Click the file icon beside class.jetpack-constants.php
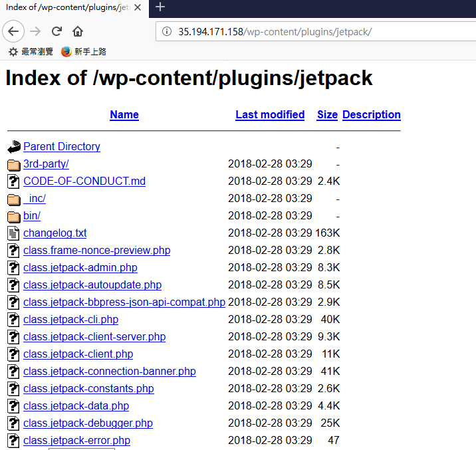476x450 pixels. pos(13,389)
